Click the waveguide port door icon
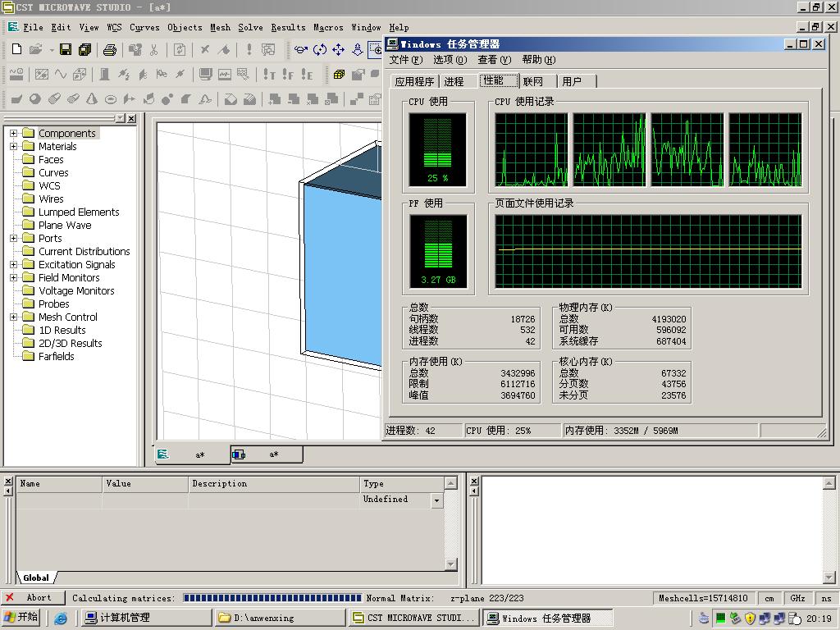Image resolution: width=840 pixels, height=630 pixels. pyautogui.click(x=104, y=75)
